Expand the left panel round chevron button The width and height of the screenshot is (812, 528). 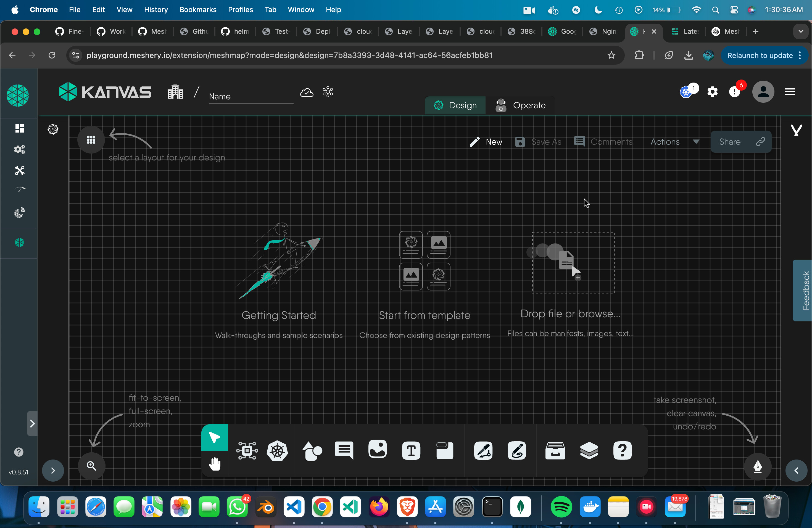click(x=53, y=471)
